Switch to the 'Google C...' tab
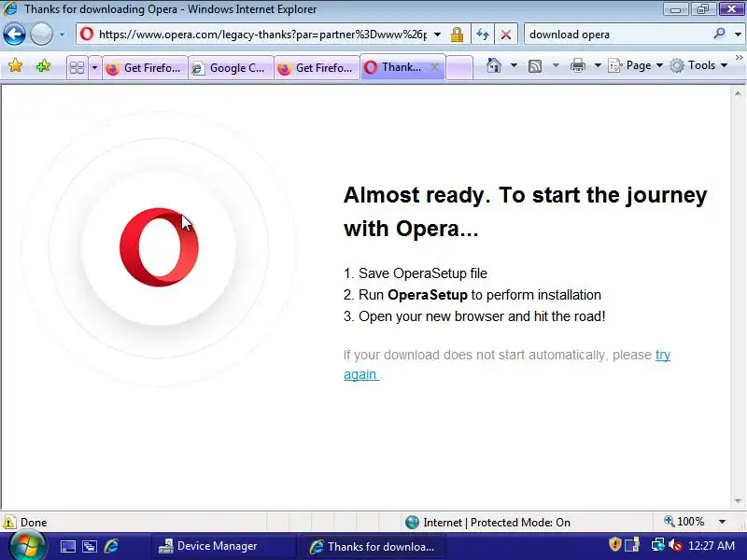The width and height of the screenshot is (747, 560). pyautogui.click(x=231, y=67)
